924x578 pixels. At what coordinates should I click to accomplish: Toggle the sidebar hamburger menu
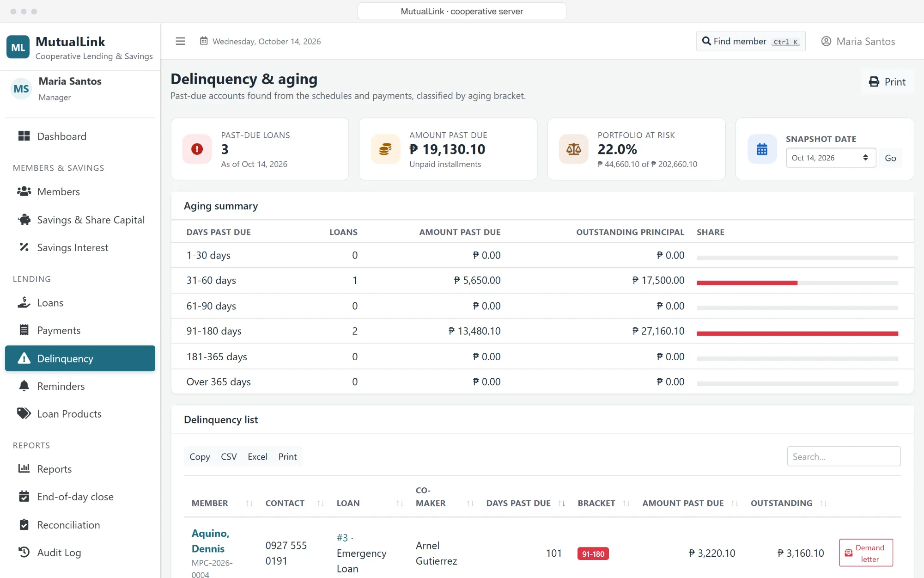tap(180, 41)
